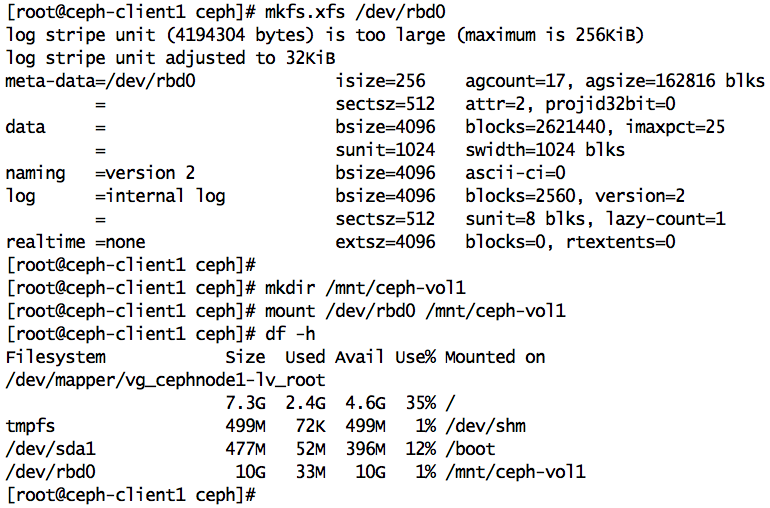The image size is (770, 508).
Task: Click the 'log stripe unit adjusted to 32KiB' line
Action: click(140, 57)
